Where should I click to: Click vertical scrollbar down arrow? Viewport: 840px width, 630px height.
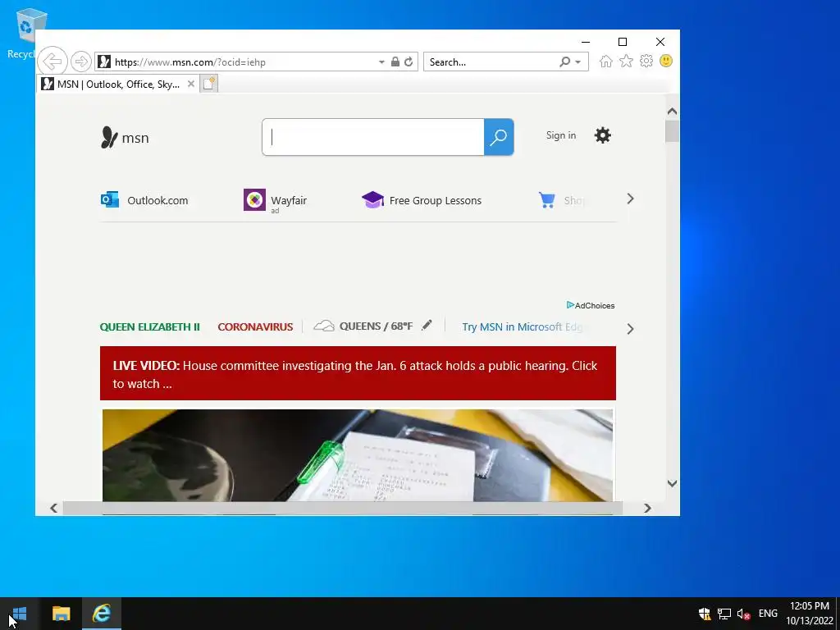tap(672, 483)
